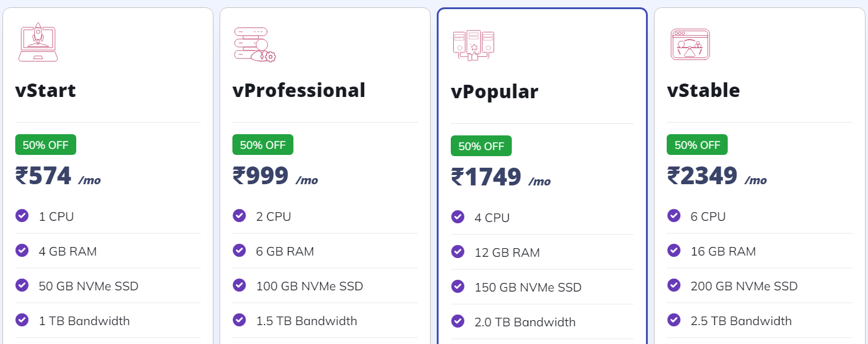Viewport: 868px width, 344px height.
Task: Click the ₹2349 per month price
Action: [x=717, y=176]
